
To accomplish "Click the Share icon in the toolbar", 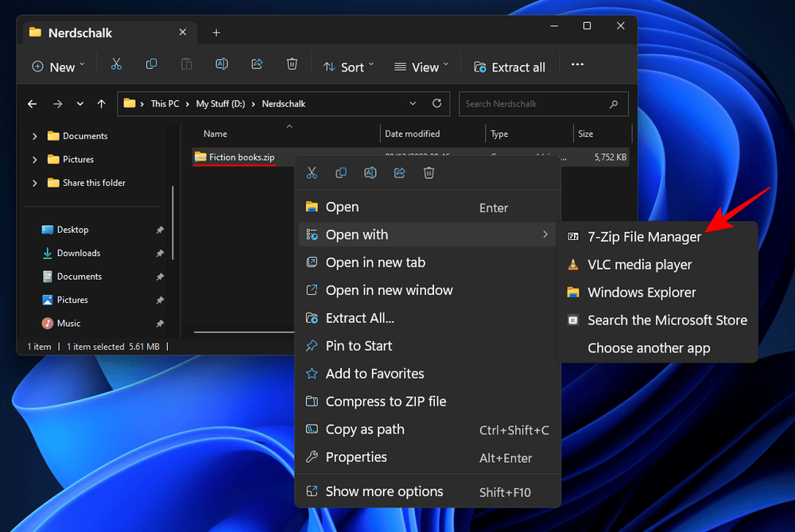I will coord(256,64).
